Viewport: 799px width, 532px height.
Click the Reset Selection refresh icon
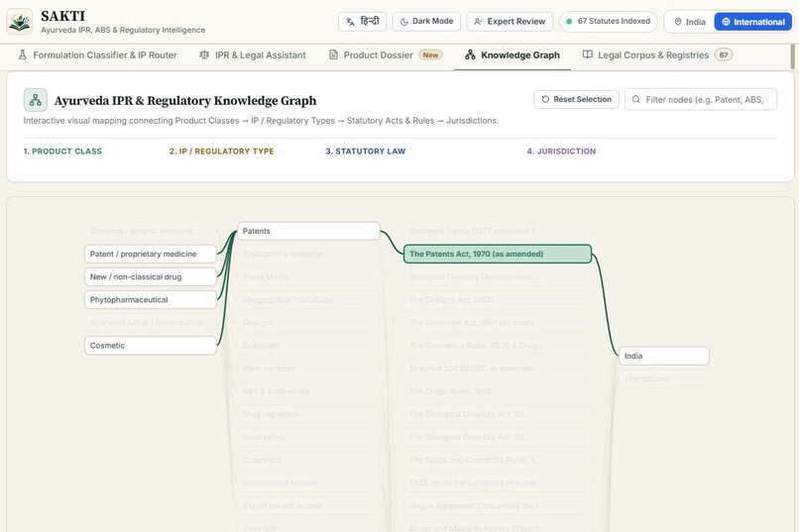[545, 99]
